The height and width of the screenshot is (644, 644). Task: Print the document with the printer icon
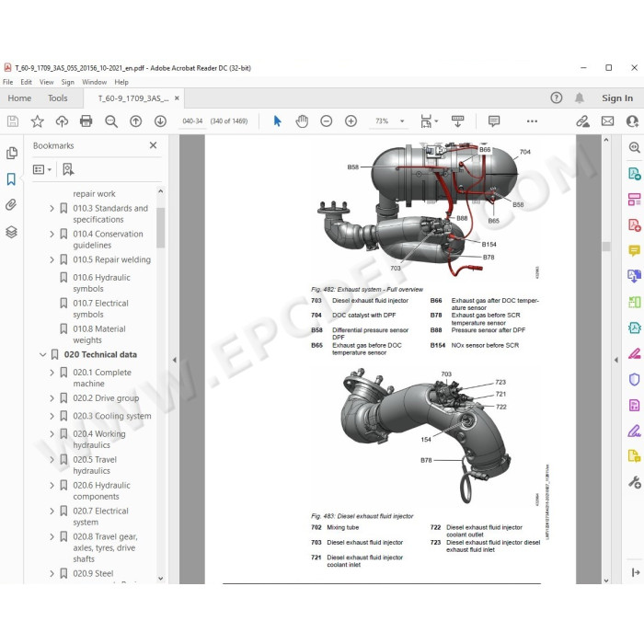click(x=86, y=121)
